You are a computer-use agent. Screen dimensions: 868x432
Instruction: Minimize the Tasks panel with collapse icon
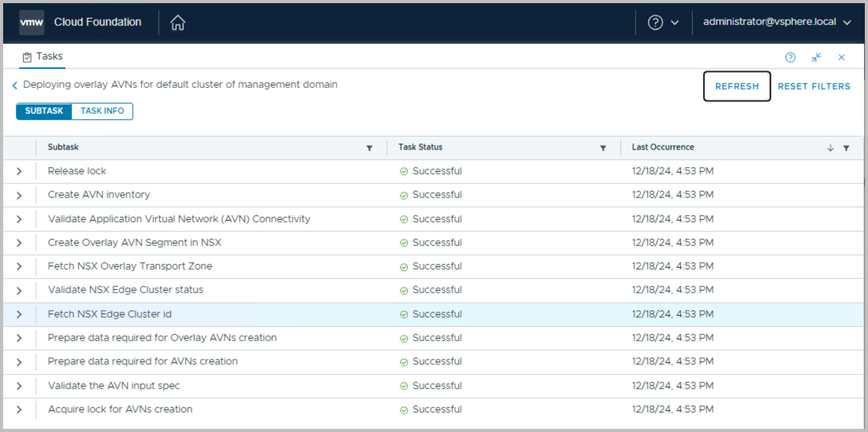click(816, 58)
